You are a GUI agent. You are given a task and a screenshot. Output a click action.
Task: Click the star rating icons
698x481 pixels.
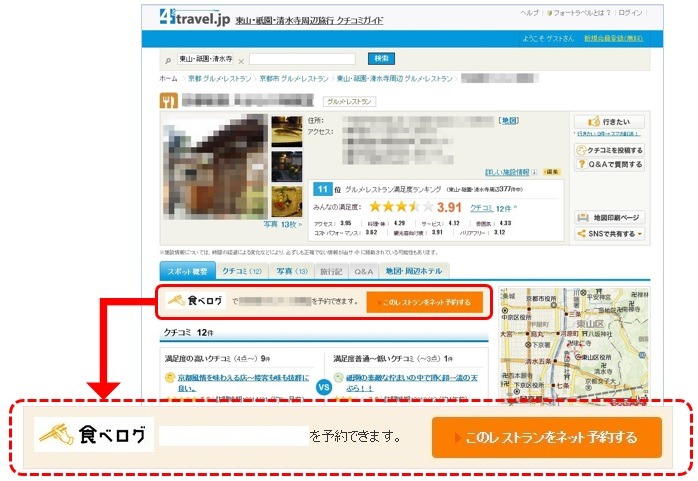[x=401, y=206]
